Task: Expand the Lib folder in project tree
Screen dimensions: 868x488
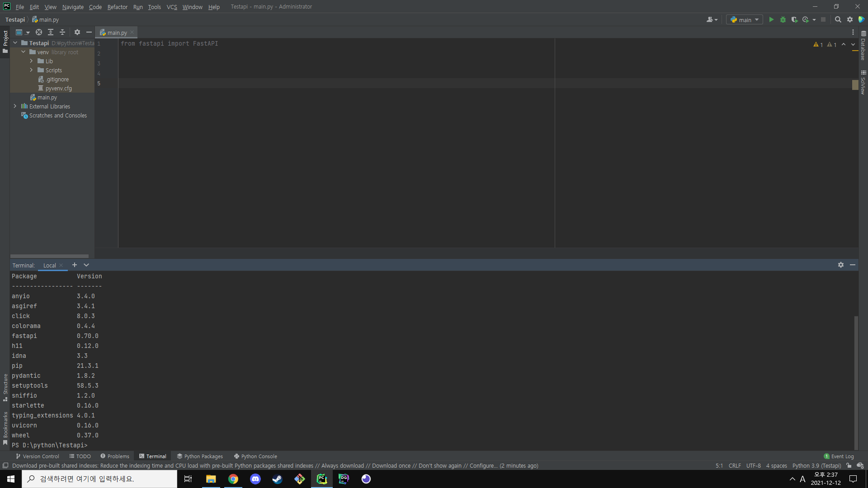Action: pyautogui.click(x=31, y=61)
